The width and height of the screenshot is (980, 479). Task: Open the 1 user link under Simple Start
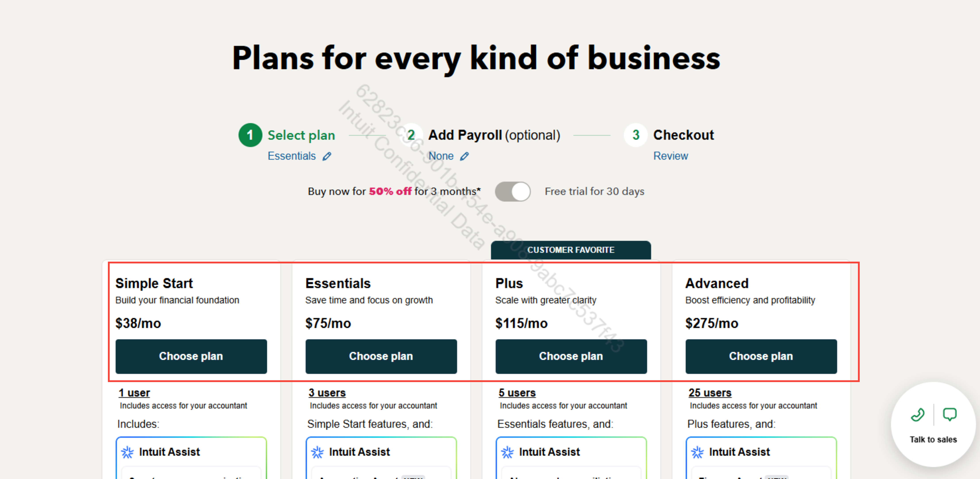[x=134, y=393]
